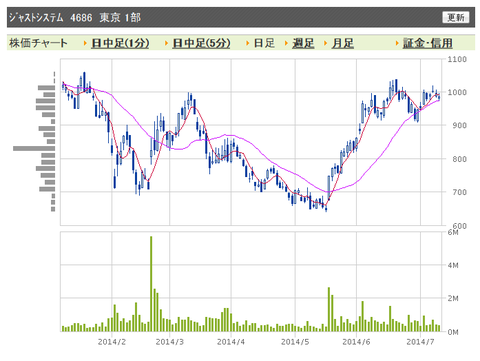The image size is (480, 361).
Task: Click the longest gray price-volume histogram bar
Action: point(34,148)
